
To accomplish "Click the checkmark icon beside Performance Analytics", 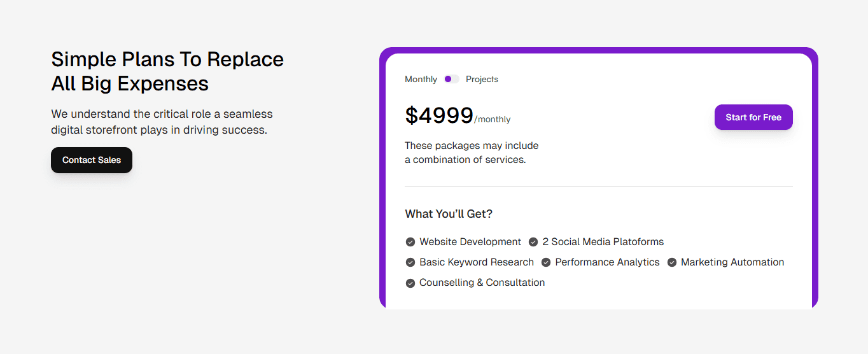I will coord(546,262).
